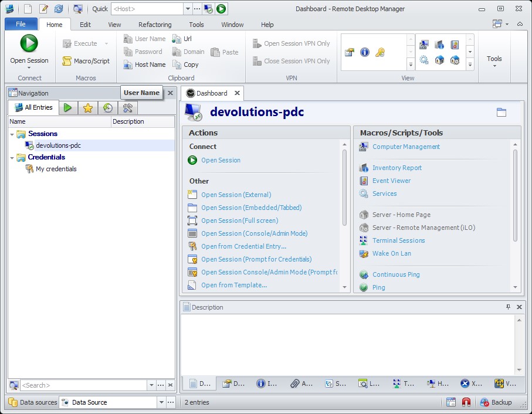Collapse the Sessions folder in the tree
The image size is (532, 414).
click(12, 134)
